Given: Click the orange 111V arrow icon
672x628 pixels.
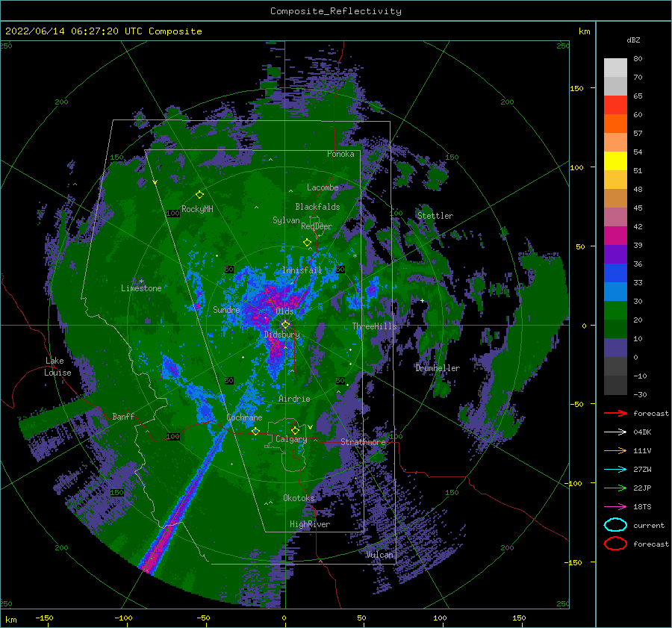Looking at the screenshot, I should pyautogui.click(x=615, y=450).
